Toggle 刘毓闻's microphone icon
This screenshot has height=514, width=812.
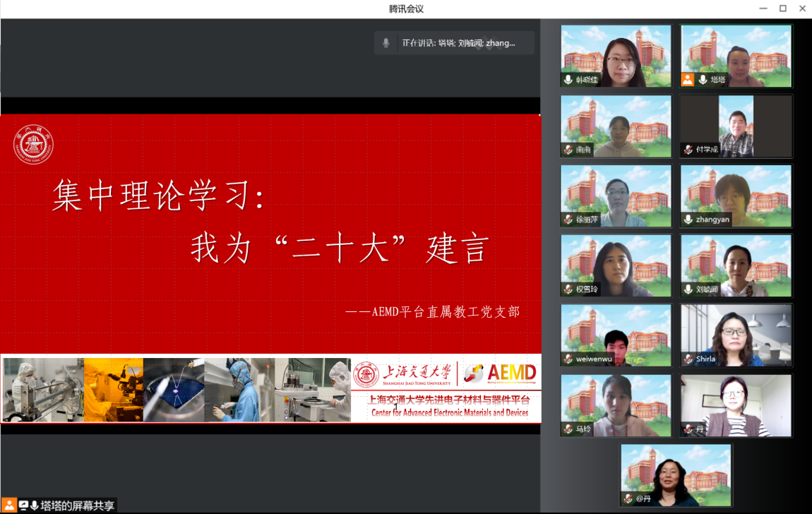(x=688, y=291)
